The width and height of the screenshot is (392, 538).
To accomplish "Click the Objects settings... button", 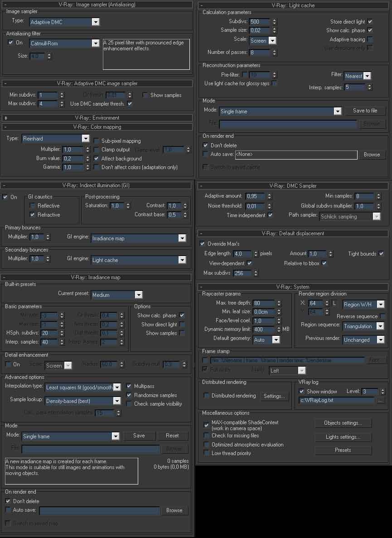I will pos(343,423).
